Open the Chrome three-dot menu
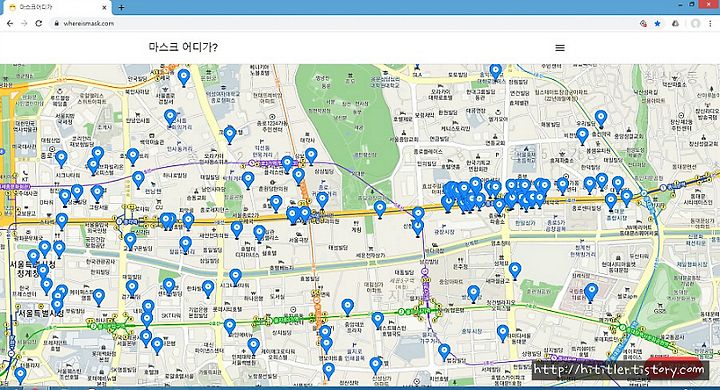The width and height of the screenshot is (720, 390). click(x=711, y=23)
